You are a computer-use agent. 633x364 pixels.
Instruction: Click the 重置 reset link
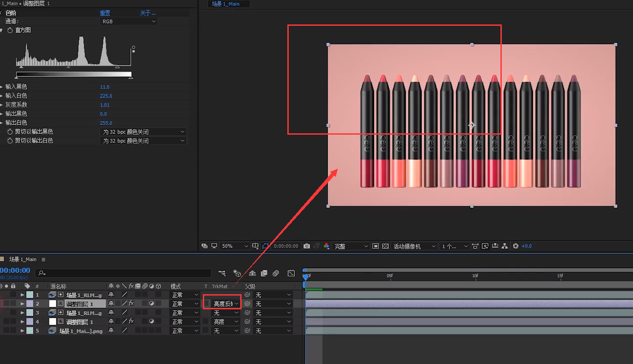105,13
